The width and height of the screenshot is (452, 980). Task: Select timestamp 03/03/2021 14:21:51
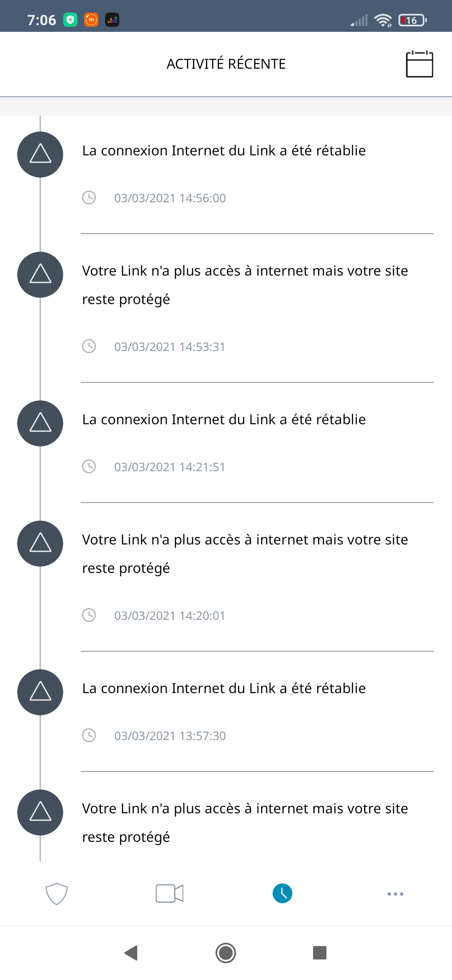(x=169, y=467)
